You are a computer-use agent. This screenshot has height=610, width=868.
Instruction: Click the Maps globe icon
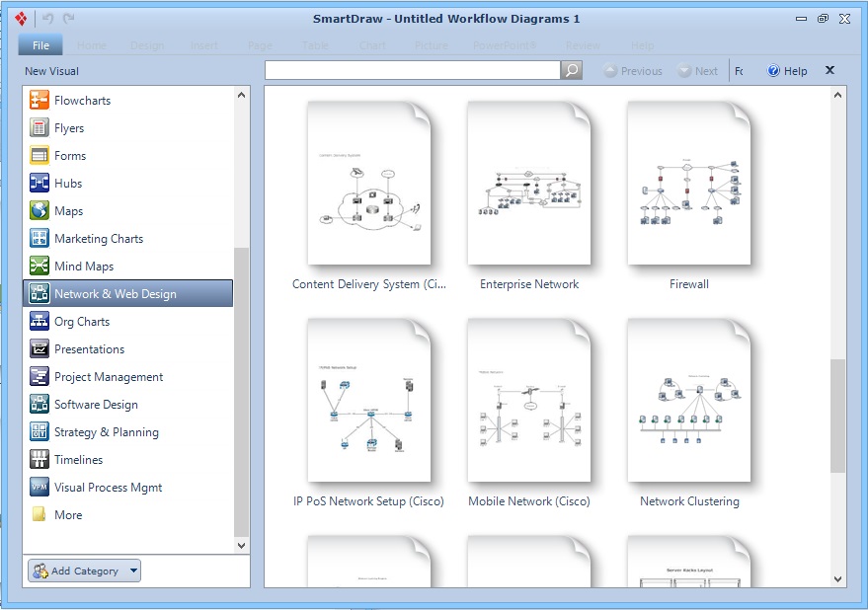[39, 211]
